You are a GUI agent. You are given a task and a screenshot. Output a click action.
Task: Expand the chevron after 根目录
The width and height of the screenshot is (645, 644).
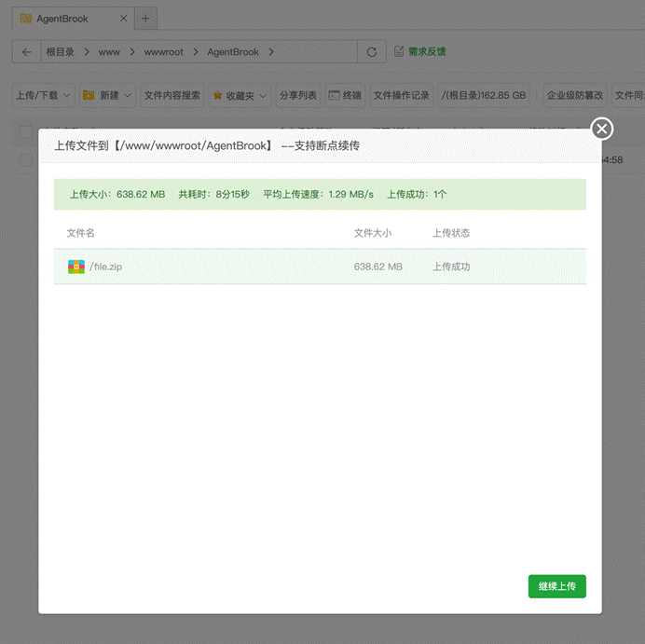pyautogui.click(x=87, y=52)
